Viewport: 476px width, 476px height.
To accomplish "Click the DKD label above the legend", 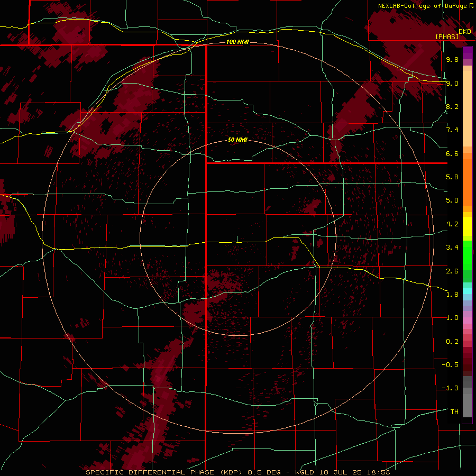I will [x=465, y=31].
